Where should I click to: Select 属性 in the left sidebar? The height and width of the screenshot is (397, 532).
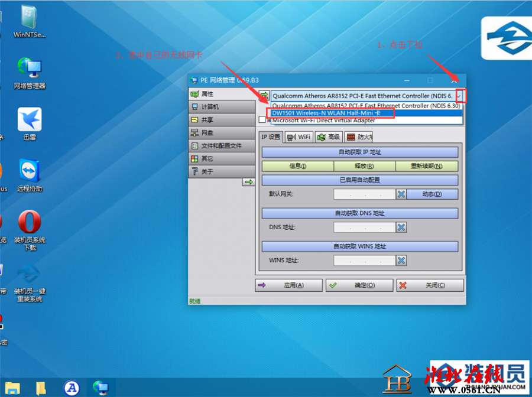pos(222,94)
